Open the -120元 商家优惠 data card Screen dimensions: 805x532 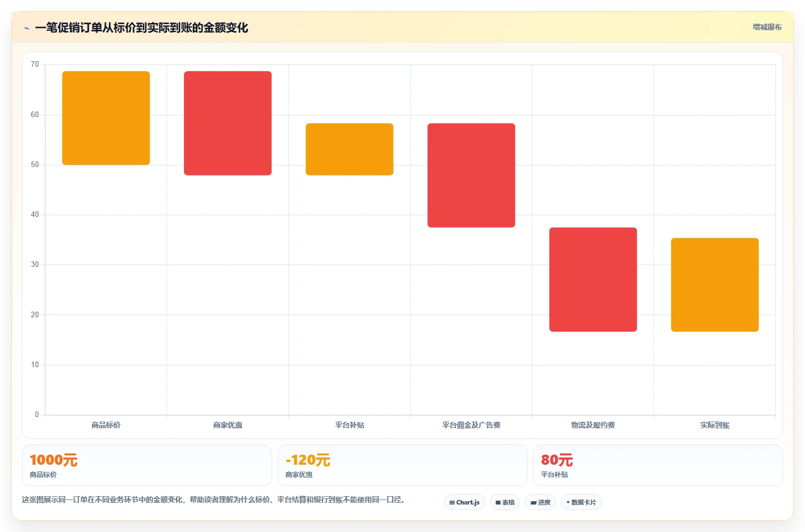(x=402, y=465)
